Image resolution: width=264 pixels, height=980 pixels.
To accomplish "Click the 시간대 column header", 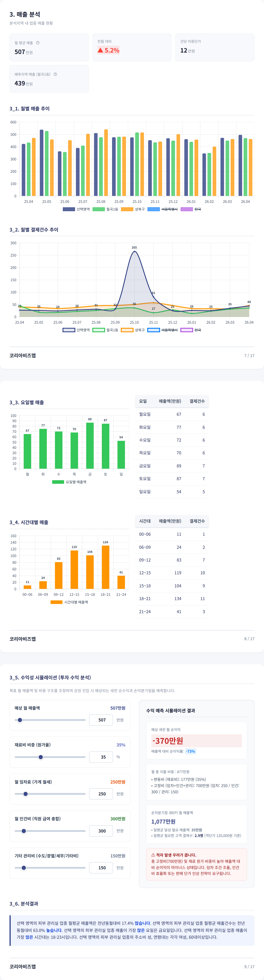I will point(145,521).
